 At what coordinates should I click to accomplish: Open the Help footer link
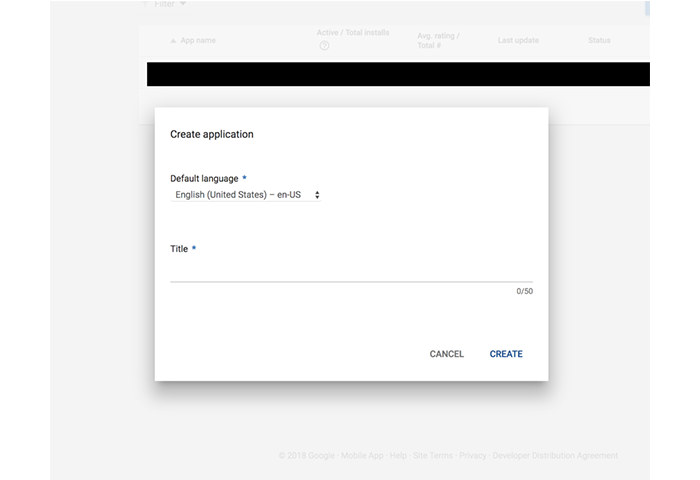[x=398, y=456]
